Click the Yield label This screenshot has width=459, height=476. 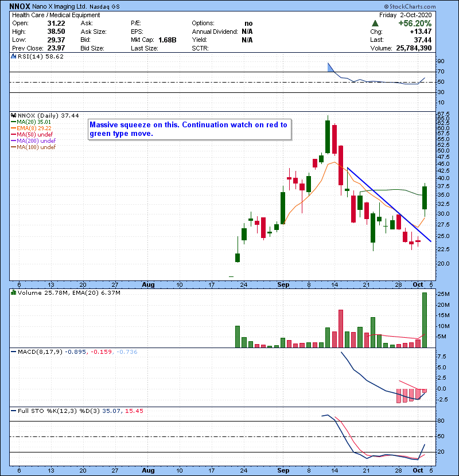coord(199,40)
